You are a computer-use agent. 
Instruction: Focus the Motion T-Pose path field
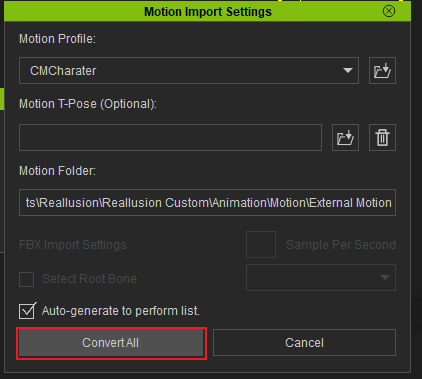pyautogui.click(x=170, y=137)
